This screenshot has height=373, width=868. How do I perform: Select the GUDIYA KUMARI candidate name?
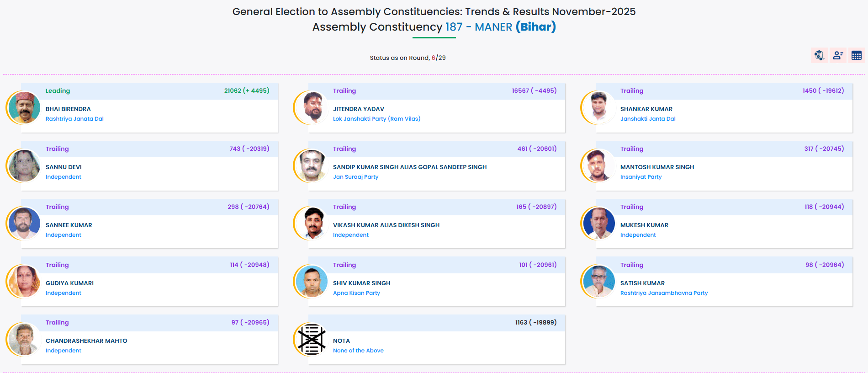pos(69,283)
